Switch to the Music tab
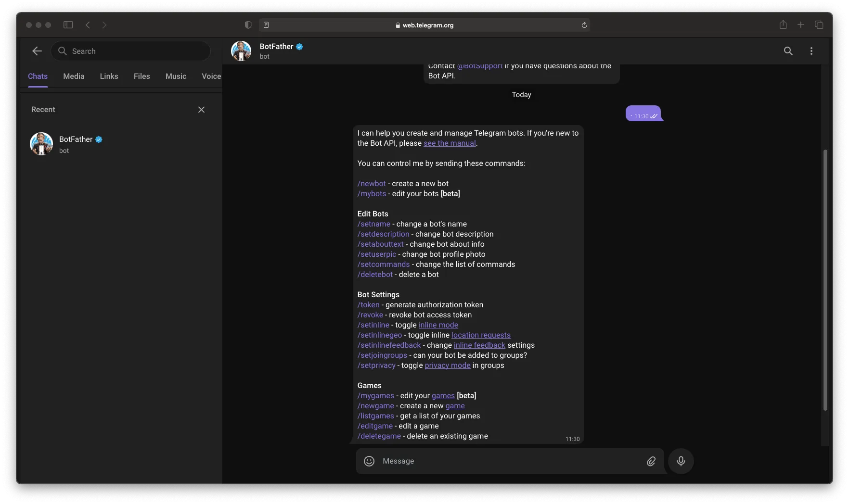849x504 pixels. pos(176,76)
